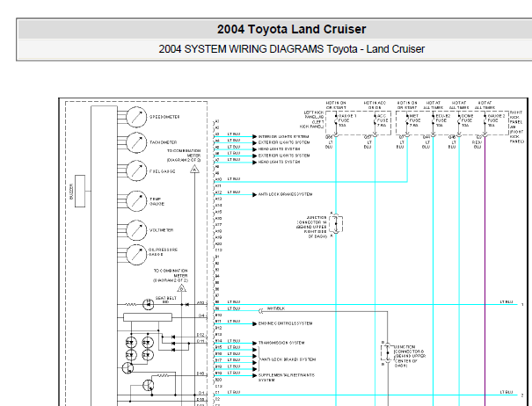The height and width of the screenshot is (406, 532).
Task: Click the "2004 Toyota Land Cruiser" title
Action: [x=291, y=29]
